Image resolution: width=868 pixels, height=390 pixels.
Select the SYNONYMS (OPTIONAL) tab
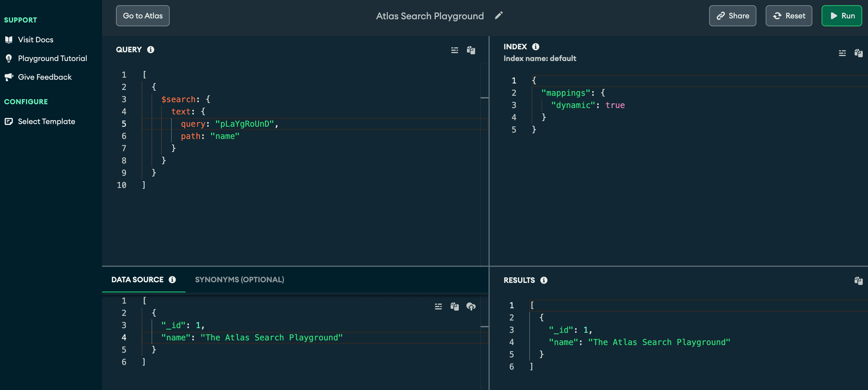[239, 280]
